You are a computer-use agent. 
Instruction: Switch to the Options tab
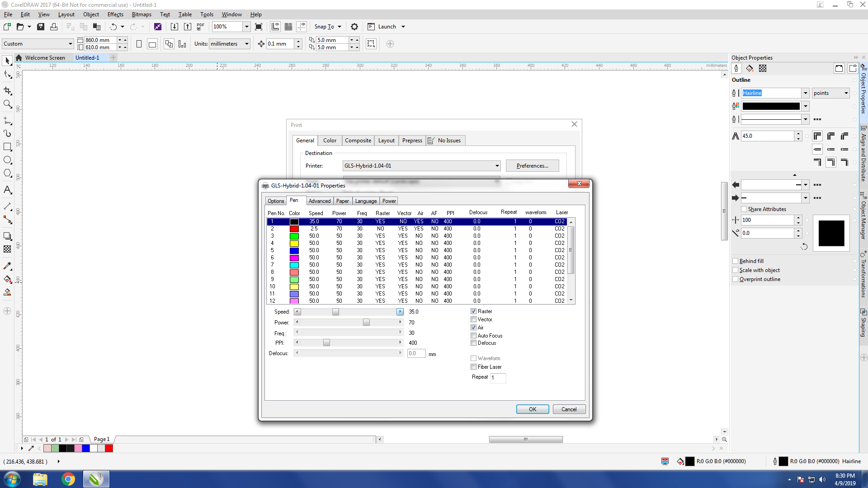pos(276,201)
